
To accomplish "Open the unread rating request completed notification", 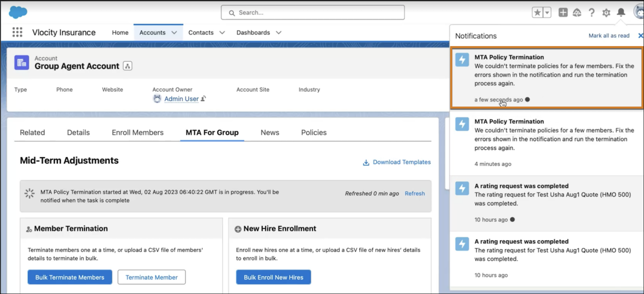I will 547,203.
